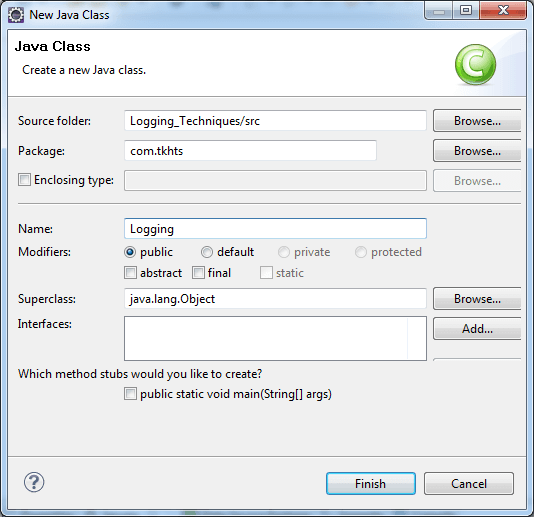
Task: Click the Eclipse icon in title bar
Action: pos(16,15)
